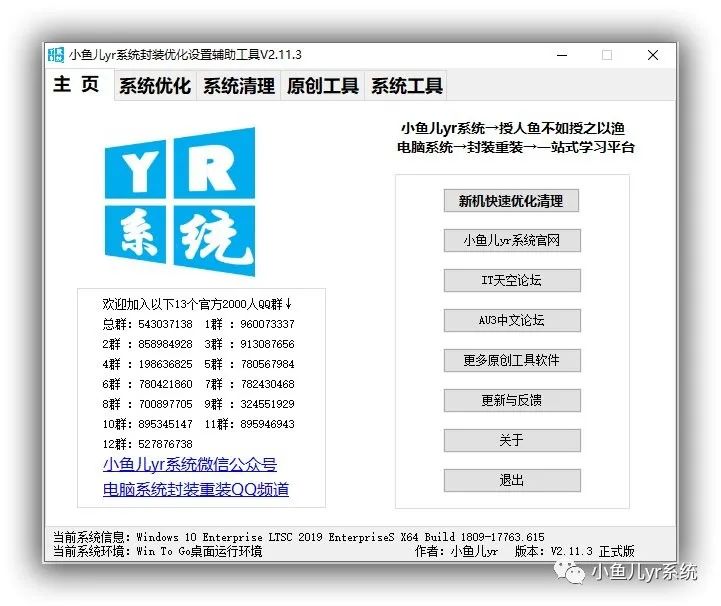Click the 退出 button

[512, 480]
